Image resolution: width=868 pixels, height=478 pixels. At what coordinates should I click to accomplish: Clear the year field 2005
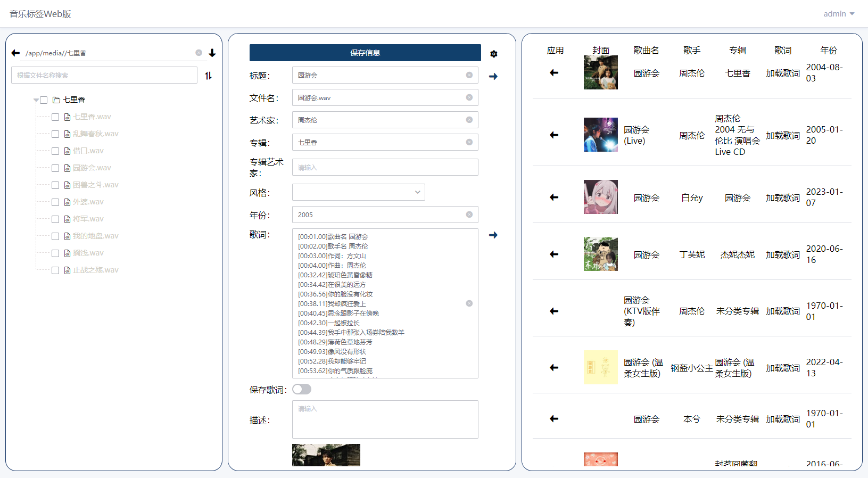click(469, 215)
